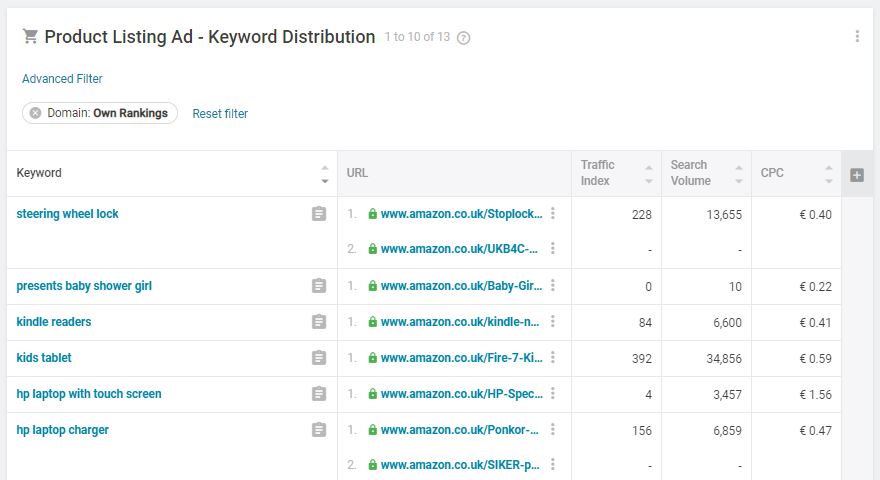Sort by the Traffic Index column
This screenshot has height=480, width=880.
[649, 174]
